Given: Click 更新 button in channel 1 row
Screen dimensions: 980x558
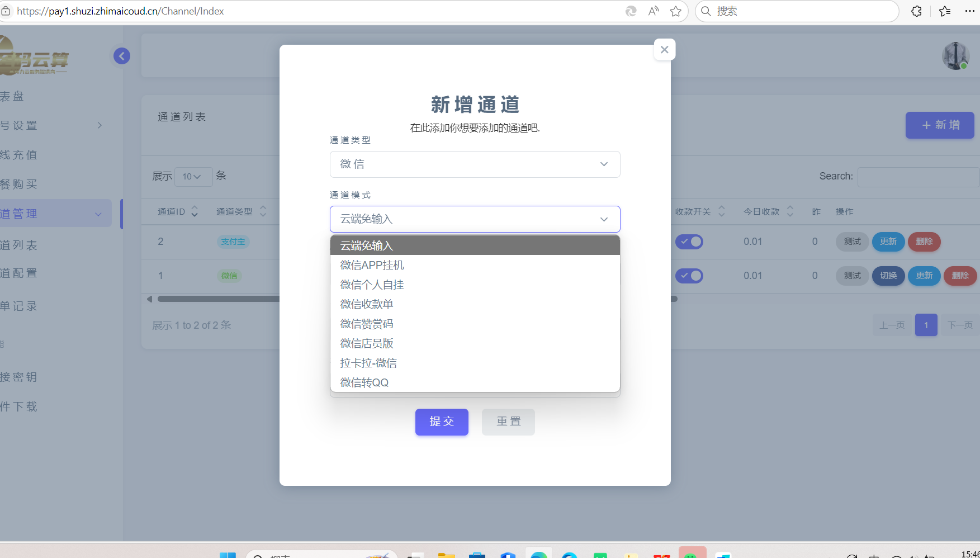Looking at the screenshot, I should tap(924, 276).
